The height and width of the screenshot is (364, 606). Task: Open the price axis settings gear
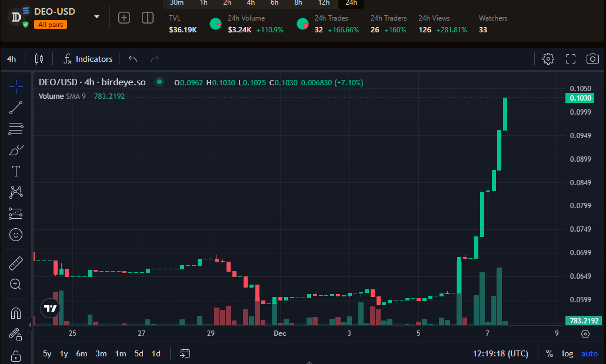click(585, 334)
